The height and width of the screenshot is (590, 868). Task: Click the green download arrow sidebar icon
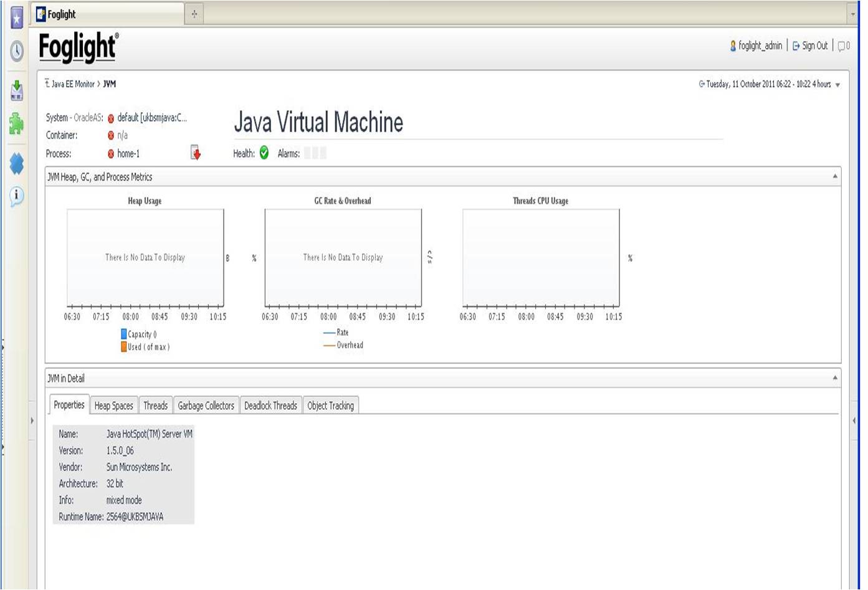coord(17,90)
